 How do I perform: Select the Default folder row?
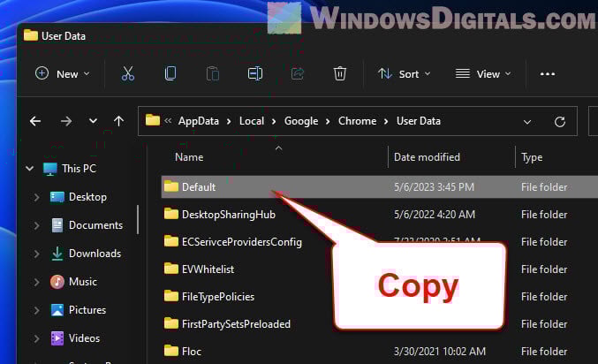click(380, 187)
